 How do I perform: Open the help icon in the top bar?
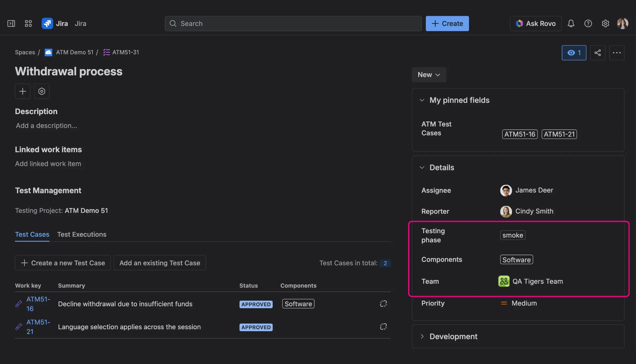coord(588,23)
